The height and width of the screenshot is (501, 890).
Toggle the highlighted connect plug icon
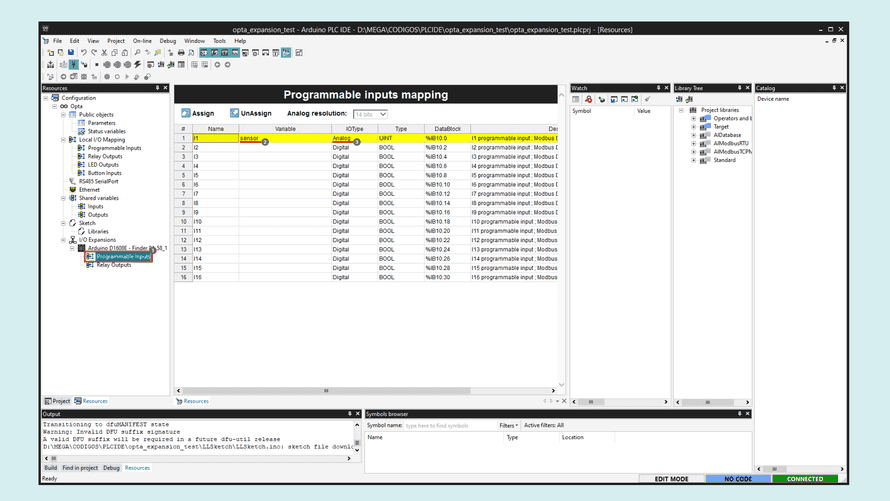pos(73,65)
